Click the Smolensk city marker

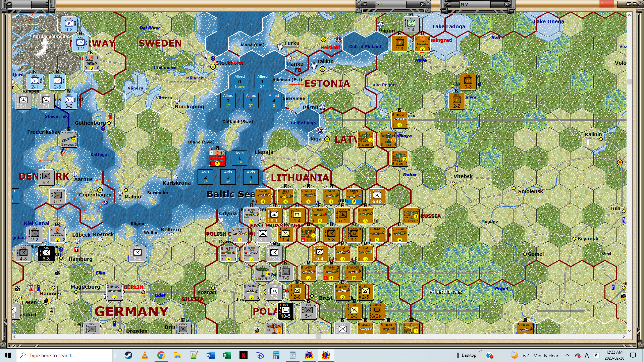[x=513, y=188]
